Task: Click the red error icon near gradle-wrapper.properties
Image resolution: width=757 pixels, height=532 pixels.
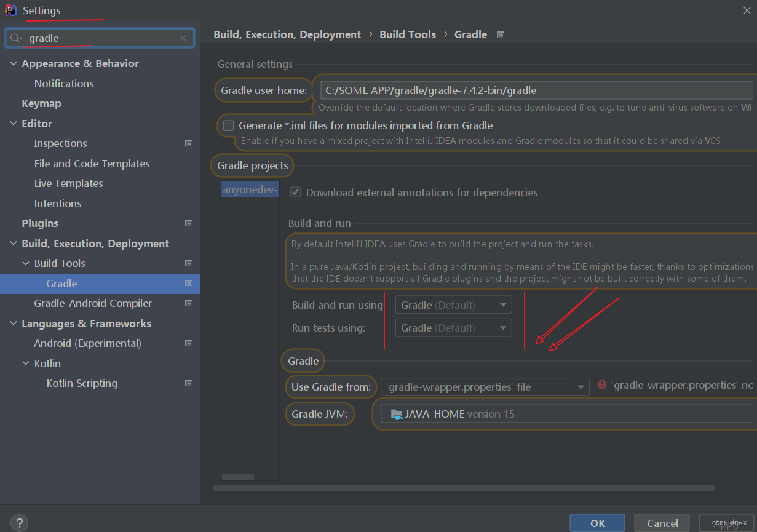Action: [602, 385]
